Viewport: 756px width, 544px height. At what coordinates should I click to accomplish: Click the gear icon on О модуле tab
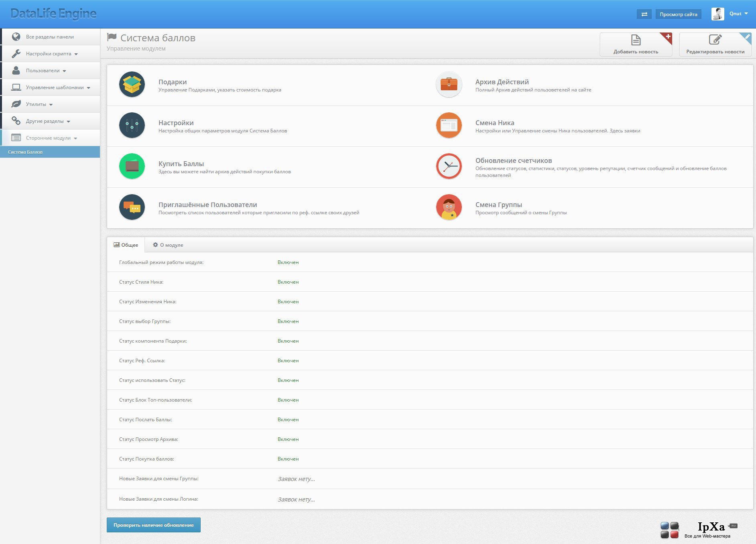[155, 245]
